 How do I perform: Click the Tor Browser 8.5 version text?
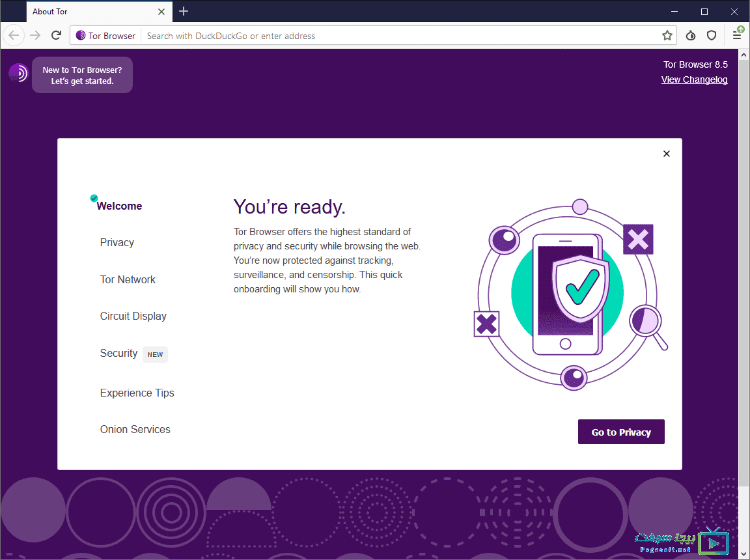click(695, 64)
